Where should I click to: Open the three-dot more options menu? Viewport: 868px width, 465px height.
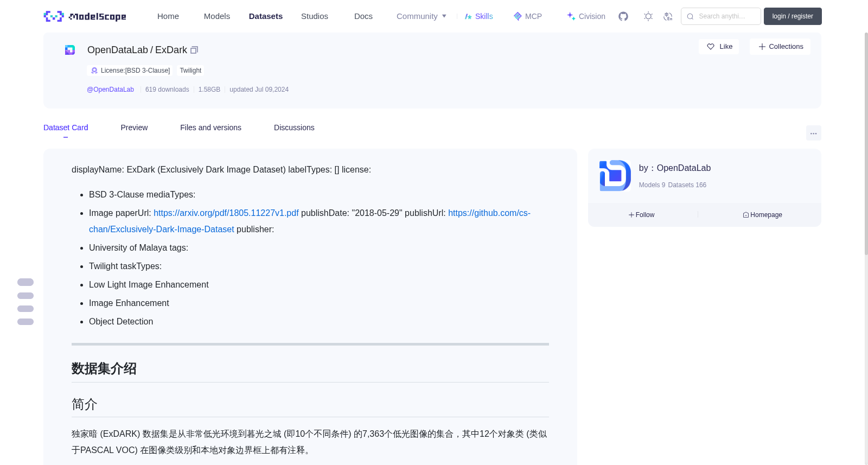click(x=813, y=133)
